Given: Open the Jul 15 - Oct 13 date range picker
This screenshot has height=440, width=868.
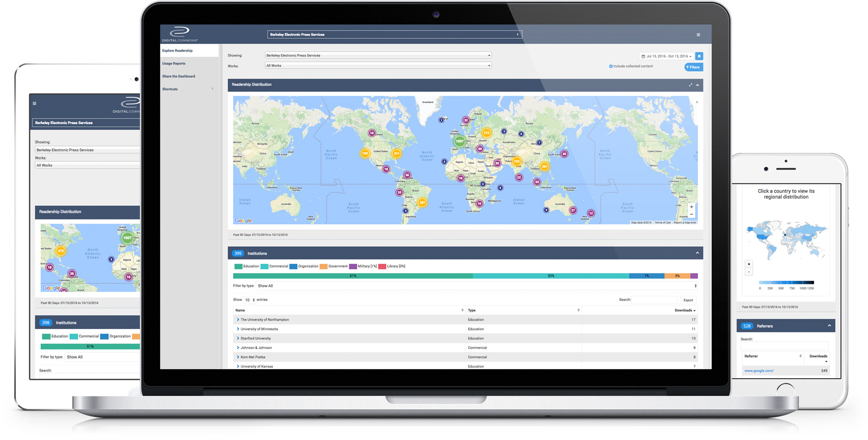Looking at the screenshot, I should 666,56.
